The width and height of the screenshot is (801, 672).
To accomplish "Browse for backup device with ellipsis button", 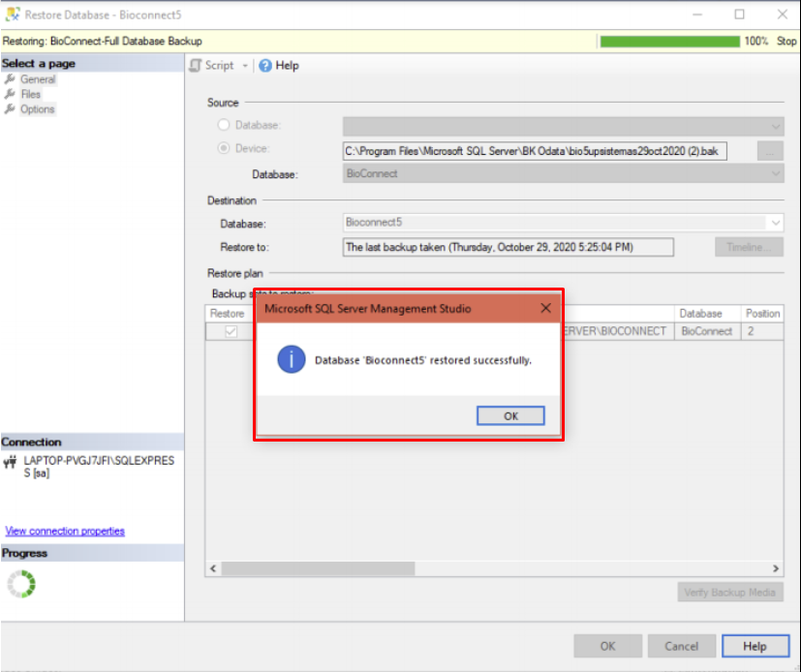I will point(770,151).
